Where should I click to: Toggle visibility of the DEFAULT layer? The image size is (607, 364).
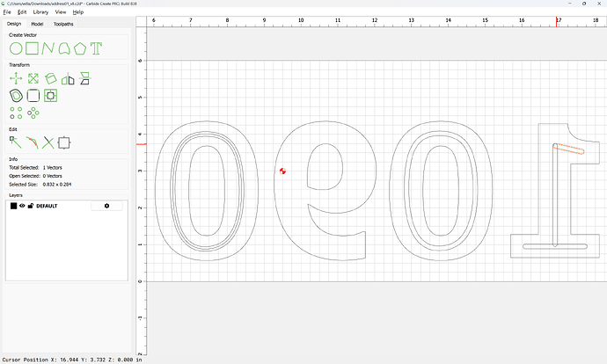click(23, 206)
